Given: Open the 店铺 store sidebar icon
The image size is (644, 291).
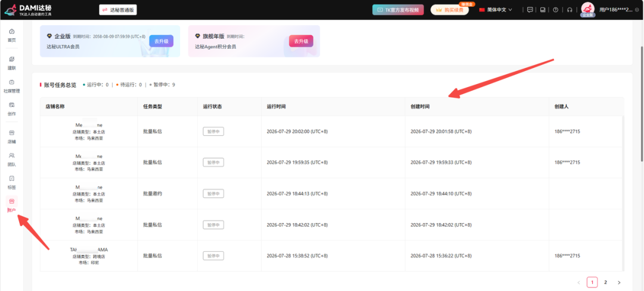Looking at the screenshot, I should coord(11,137).
